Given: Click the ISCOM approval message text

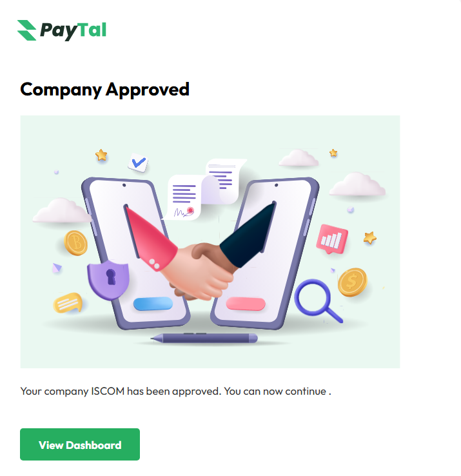Looking at the screenshot, I should tap(175, 392).
